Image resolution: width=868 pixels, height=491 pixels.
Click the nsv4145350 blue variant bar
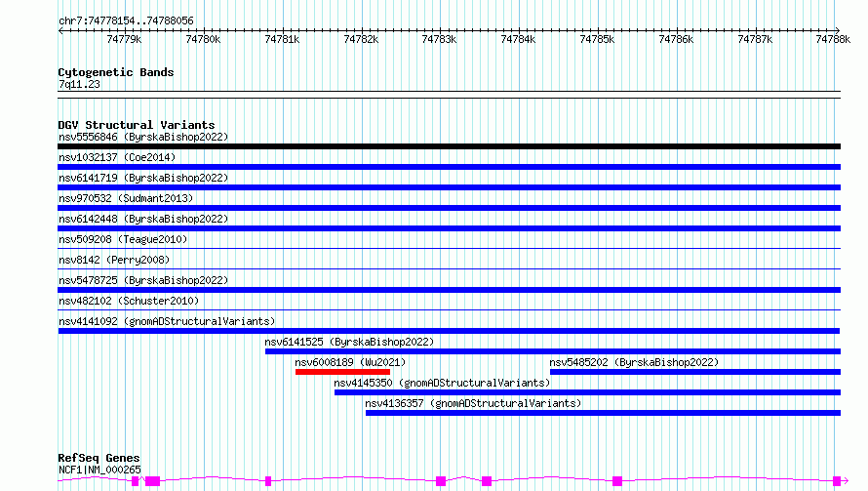pyautogui.click(x=587, y=392)
